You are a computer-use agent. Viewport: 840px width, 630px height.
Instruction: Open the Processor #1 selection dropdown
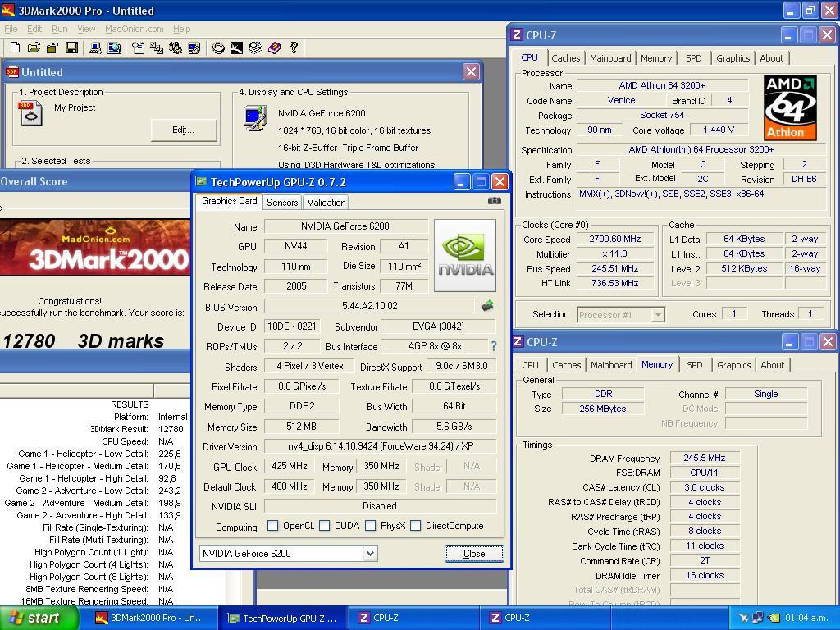[658, 315]
